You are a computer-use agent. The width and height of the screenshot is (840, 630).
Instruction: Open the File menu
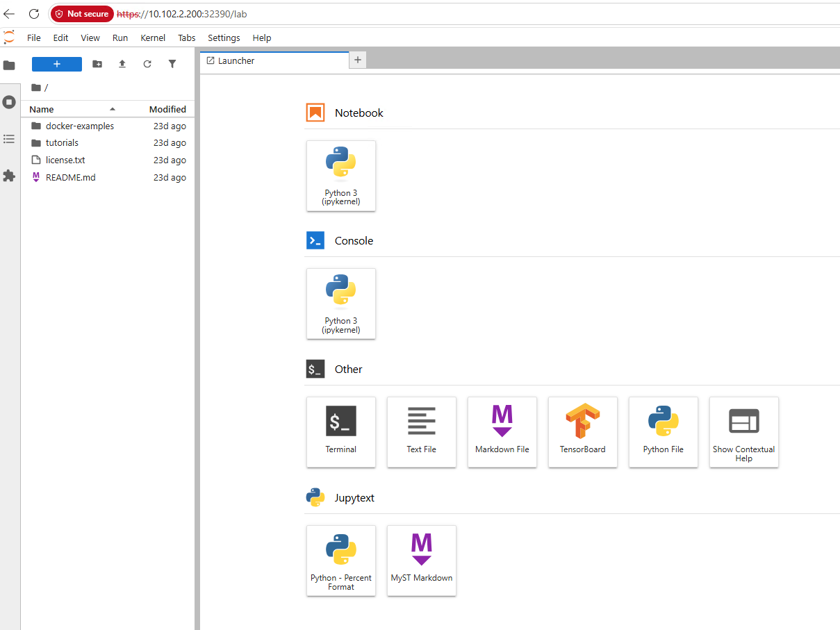(34, 38)
